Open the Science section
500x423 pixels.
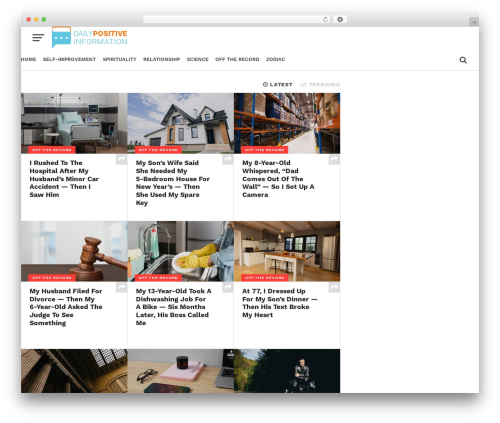pos(197,59)
